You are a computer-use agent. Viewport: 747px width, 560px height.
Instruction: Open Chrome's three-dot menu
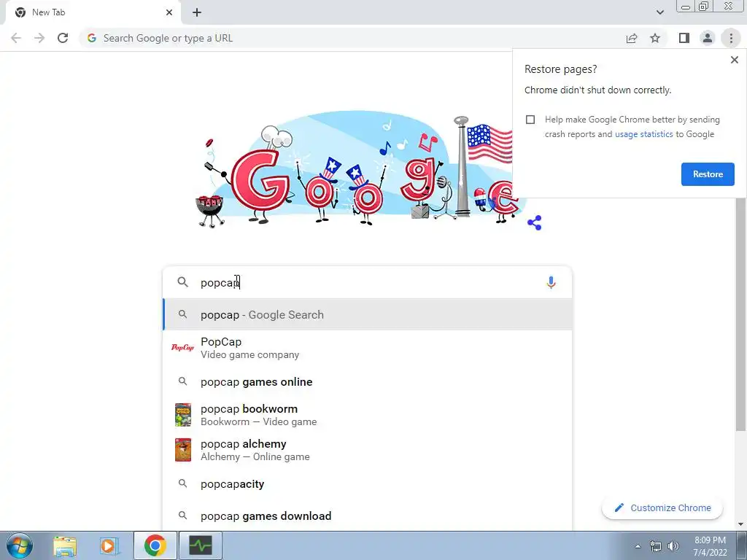tap(731, 38)
